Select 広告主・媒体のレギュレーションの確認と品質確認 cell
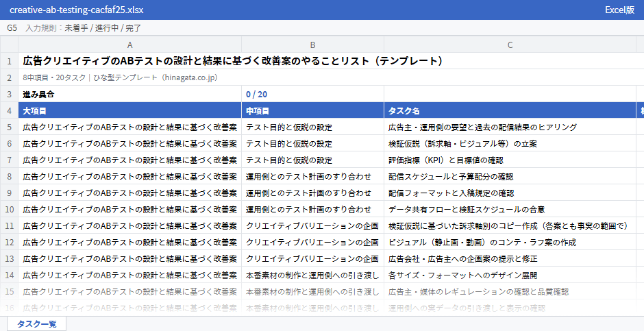This screenshot has height=331, width=644. pos(510,291)
